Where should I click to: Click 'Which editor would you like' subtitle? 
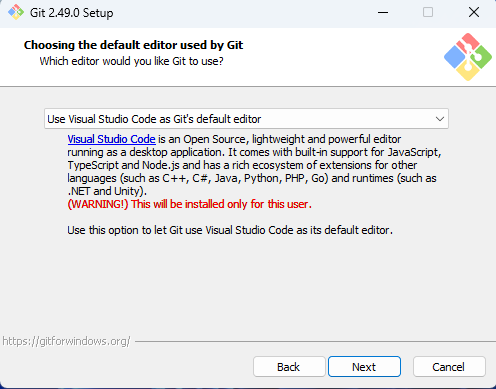pyautogui.click(x=131, y=61)
